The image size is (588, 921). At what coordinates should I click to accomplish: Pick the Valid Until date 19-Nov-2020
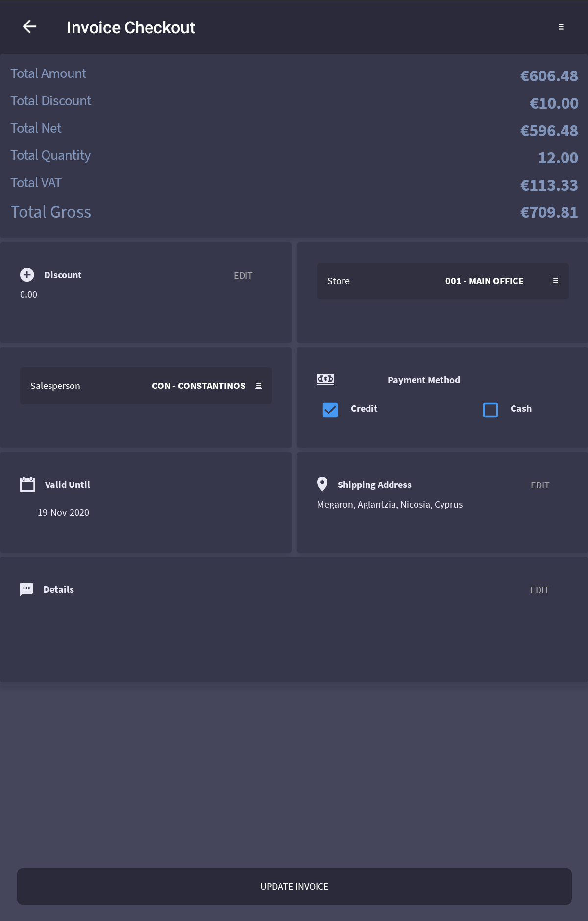64,513
